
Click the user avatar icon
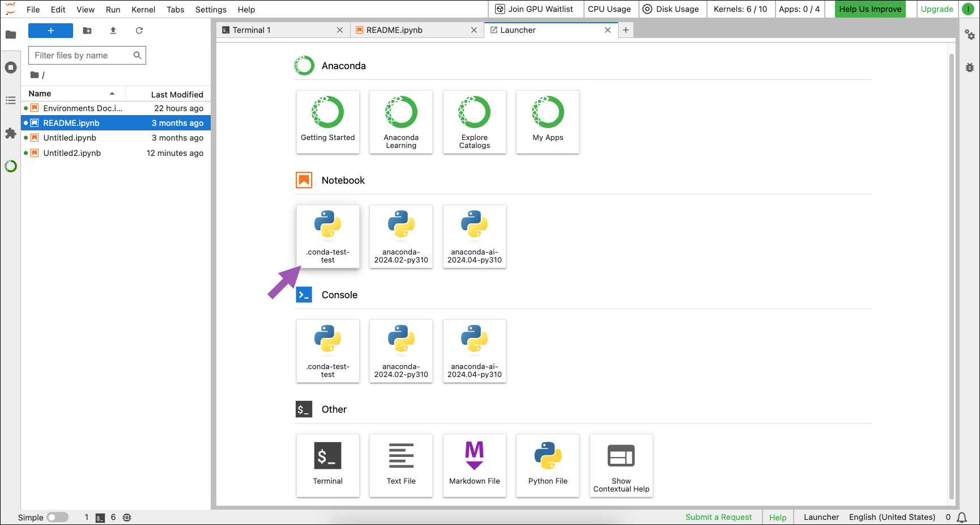coord(968,9)
